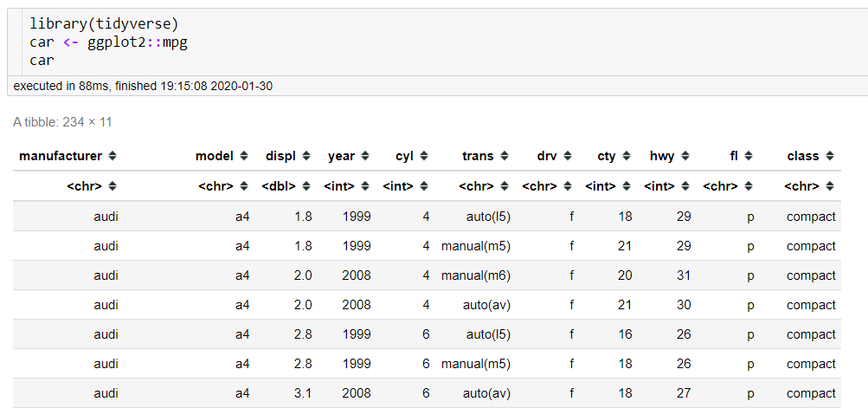
Task: Click the manual(m6) transmission cell
Action: (475, 275)
